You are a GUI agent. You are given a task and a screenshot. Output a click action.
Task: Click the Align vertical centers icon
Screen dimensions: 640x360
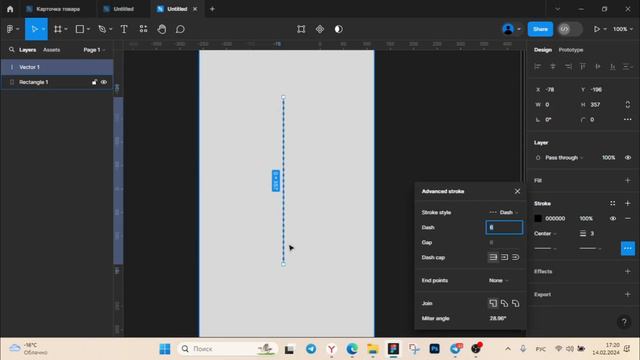pos(598,67)
